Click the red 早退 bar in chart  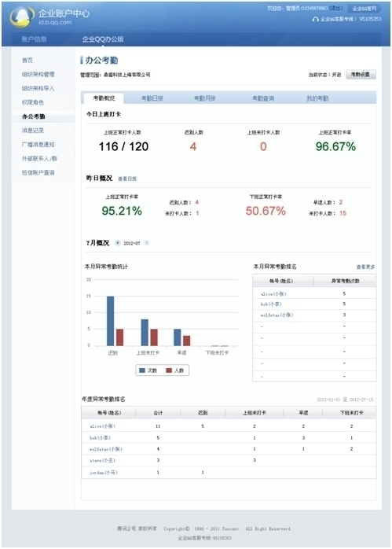tap(187, 341)
